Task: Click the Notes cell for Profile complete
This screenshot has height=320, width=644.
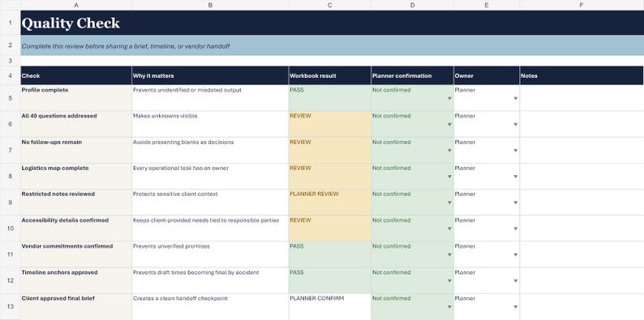Action: coord(582,98)
